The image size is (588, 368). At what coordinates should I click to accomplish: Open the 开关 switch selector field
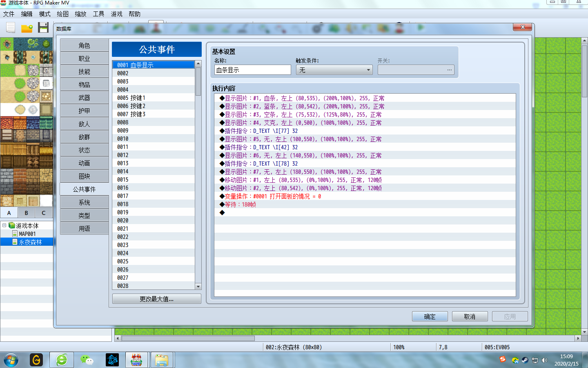[416, 70]
